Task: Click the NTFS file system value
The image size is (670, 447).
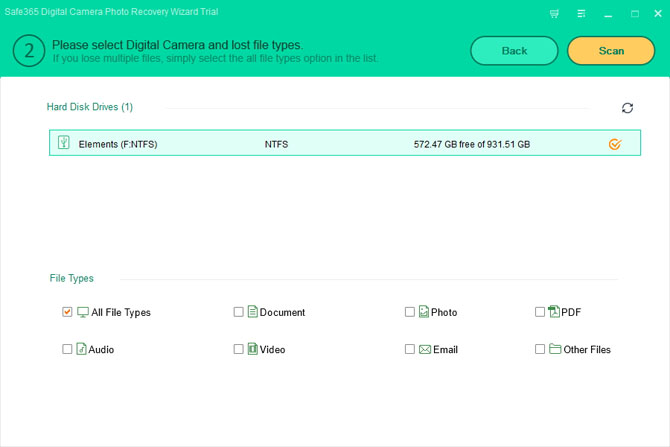Action: tap(276, 144)
